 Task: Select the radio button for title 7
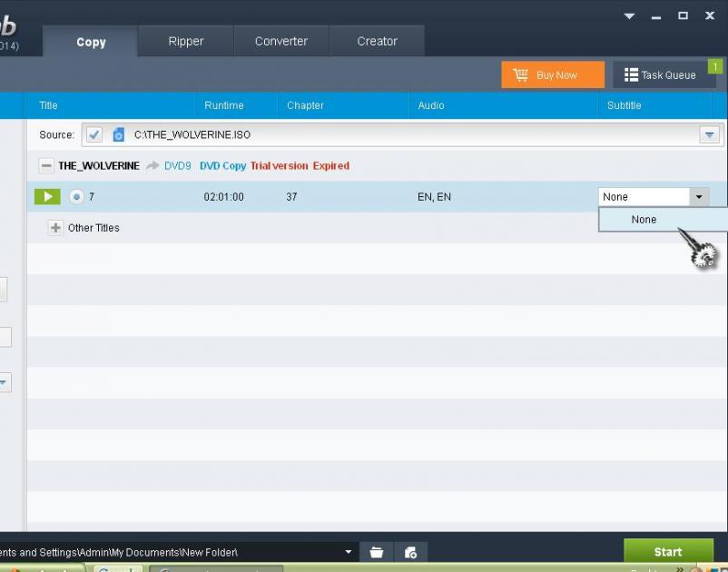76,197
